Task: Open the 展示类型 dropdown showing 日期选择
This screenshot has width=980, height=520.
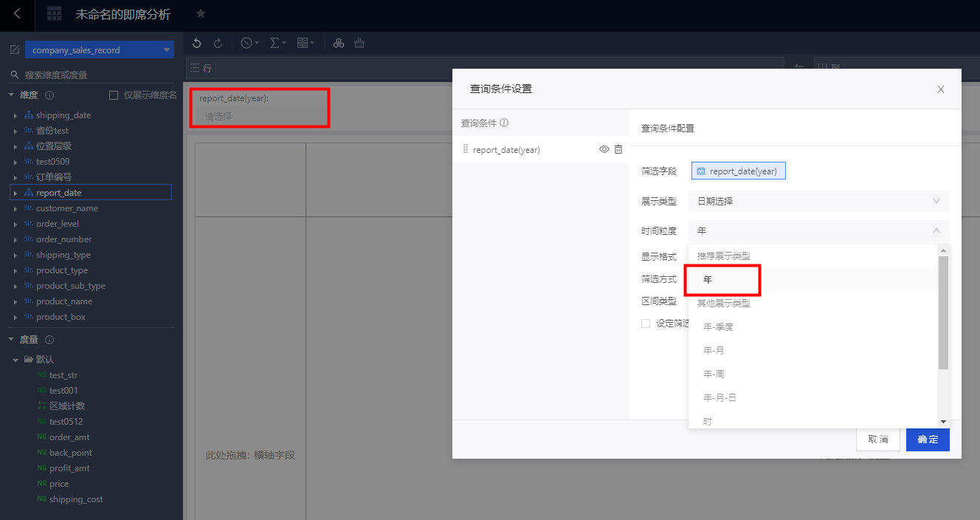Action: click(x=818, y=201)
